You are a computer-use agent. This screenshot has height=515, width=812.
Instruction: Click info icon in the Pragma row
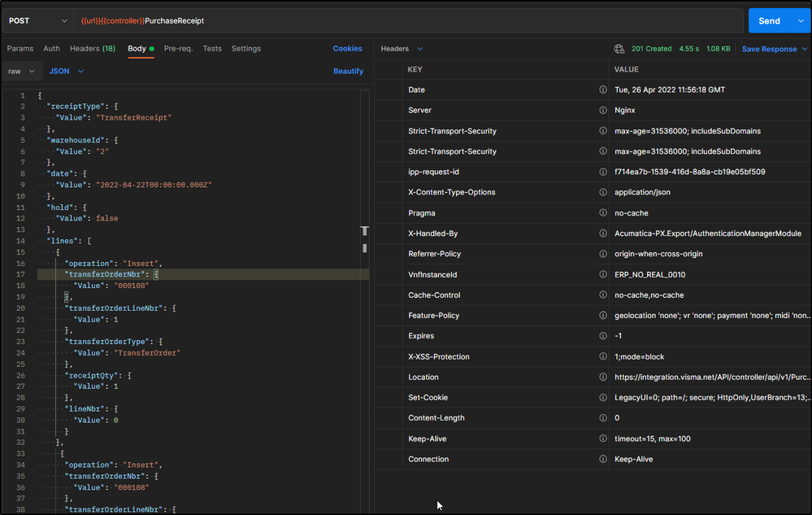tap(603, 213)
